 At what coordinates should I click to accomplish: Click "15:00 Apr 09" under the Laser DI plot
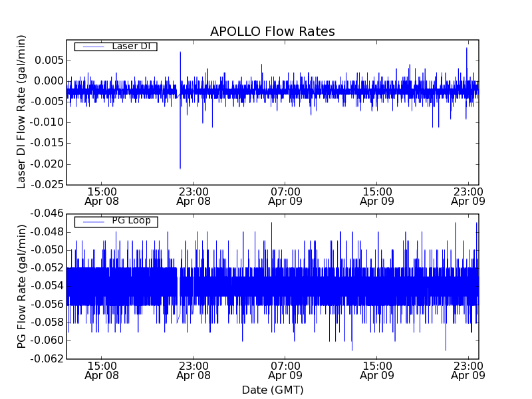click(377, 197)
